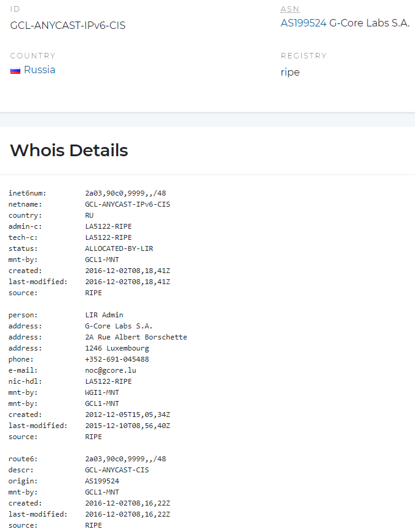
Task: Open the Russia country link
Action: tap(40, 70)
